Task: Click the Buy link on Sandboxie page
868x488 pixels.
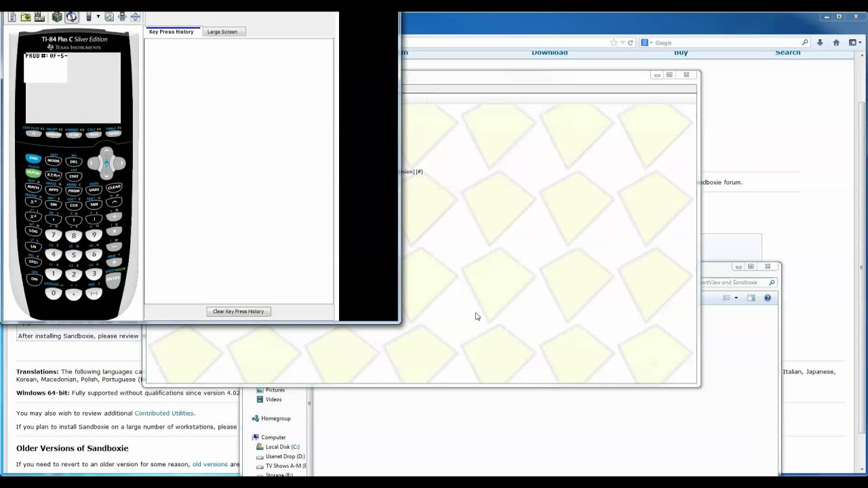Action: 681,52
